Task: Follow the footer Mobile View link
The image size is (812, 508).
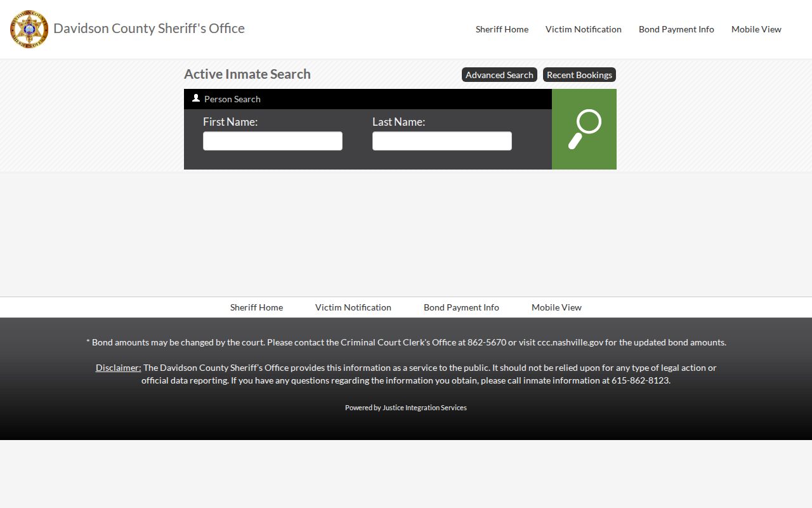Action: coord(556,307)
